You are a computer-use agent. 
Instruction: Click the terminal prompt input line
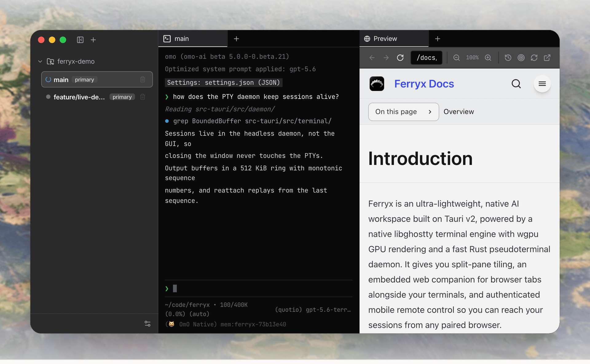pos(258,288)
